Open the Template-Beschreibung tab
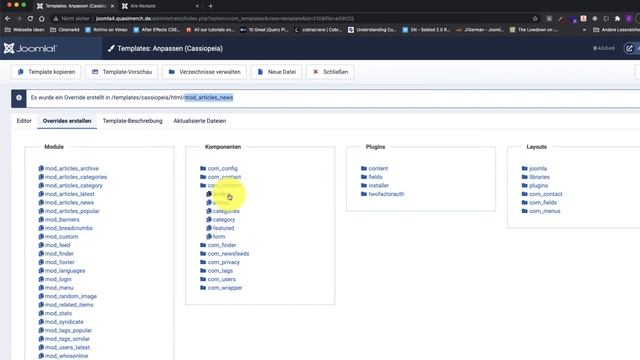 (x=132, y=121)
